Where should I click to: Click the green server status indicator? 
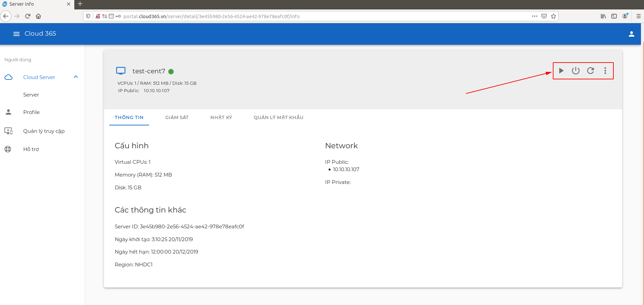click(171, 71)
